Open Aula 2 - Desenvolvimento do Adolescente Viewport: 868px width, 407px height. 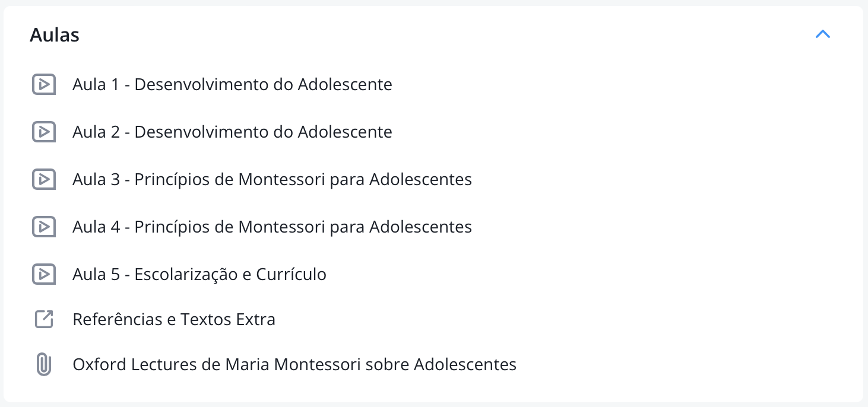coord(232,132)
